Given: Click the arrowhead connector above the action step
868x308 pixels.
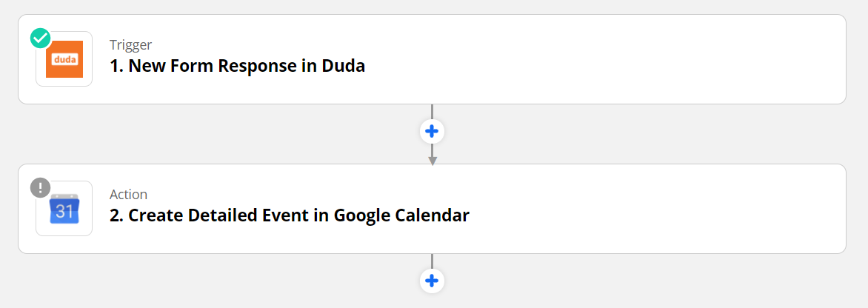Looking at the screenshot, I should point(432,160).
